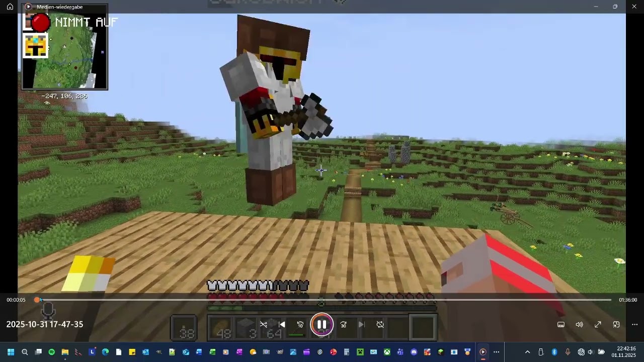Click the playback progress slider

coord(324,300)
